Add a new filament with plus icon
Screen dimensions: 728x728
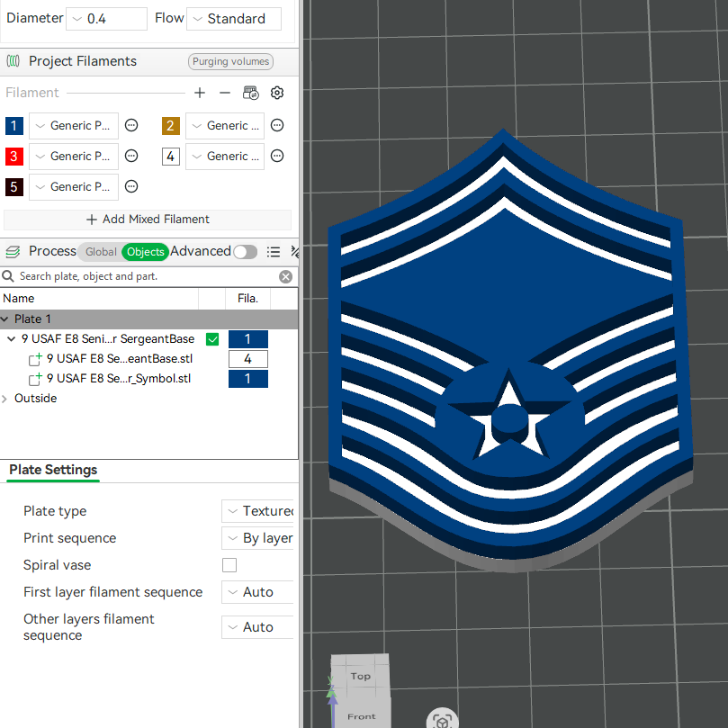click(x=200, y=93)
